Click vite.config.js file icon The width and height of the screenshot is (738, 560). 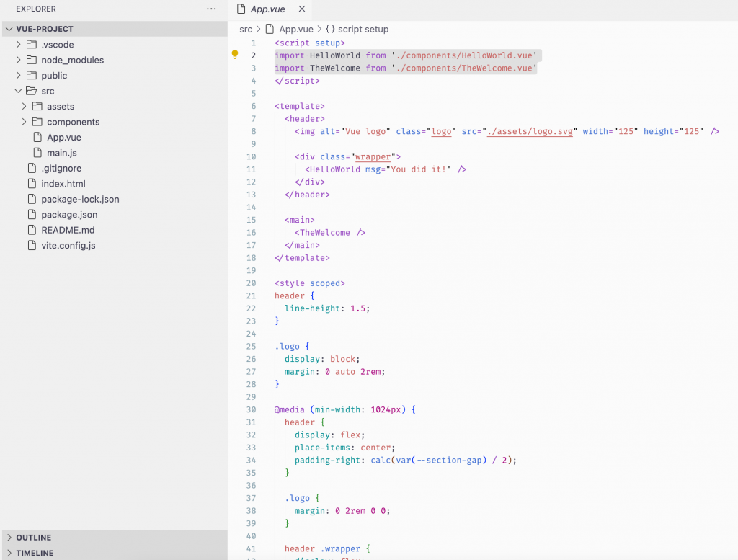click(32, 245)
